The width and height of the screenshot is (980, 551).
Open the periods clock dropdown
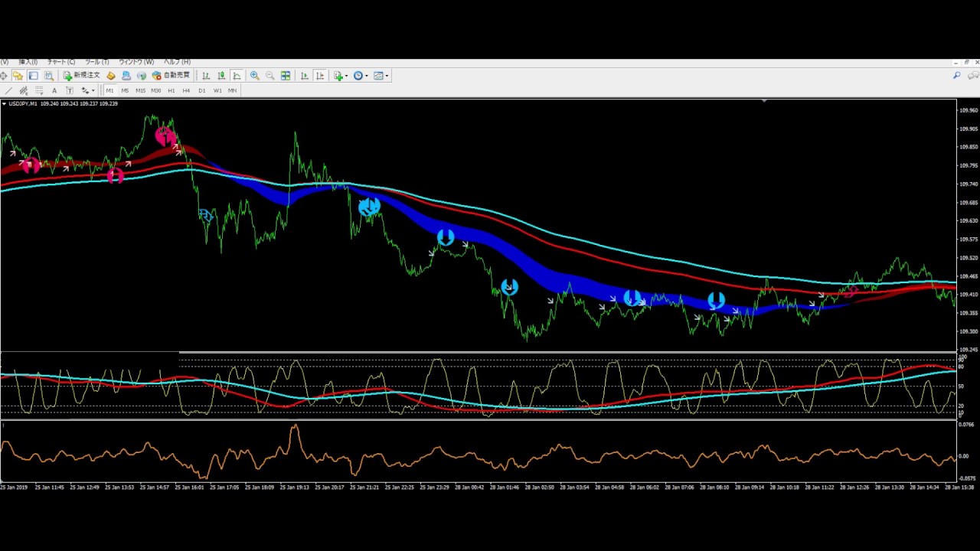pos(360,76)
